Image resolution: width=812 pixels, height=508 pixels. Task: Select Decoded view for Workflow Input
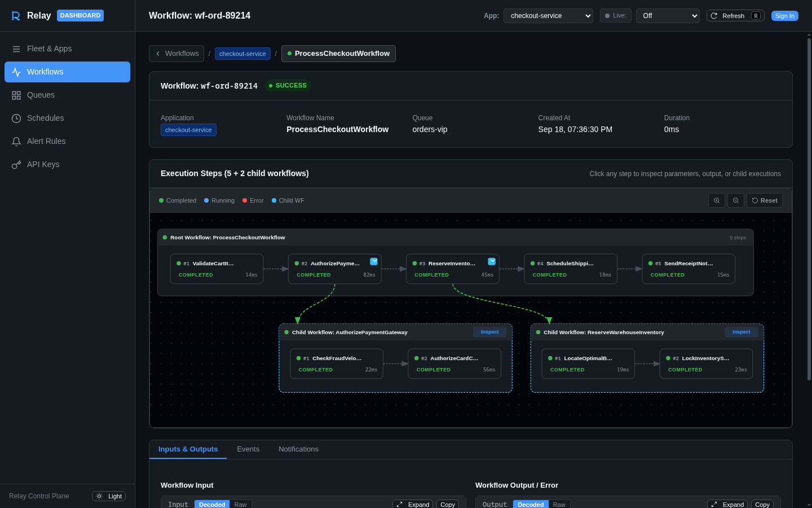pyautogui.click(x=212, y=504)
